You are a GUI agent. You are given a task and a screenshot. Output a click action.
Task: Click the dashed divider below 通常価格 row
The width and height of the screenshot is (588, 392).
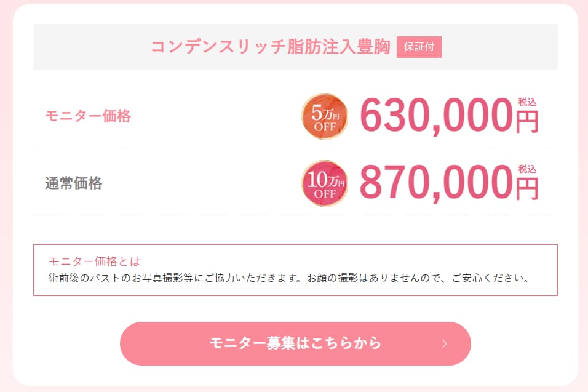click(185, 215)
